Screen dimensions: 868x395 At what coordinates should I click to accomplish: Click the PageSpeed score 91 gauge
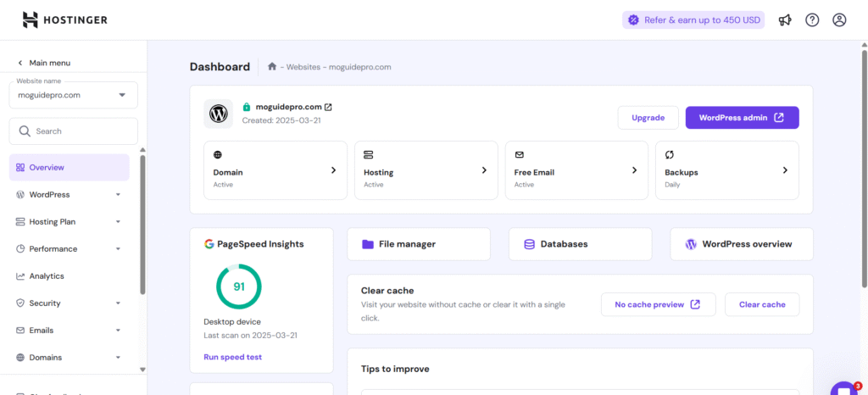[238, 287]
